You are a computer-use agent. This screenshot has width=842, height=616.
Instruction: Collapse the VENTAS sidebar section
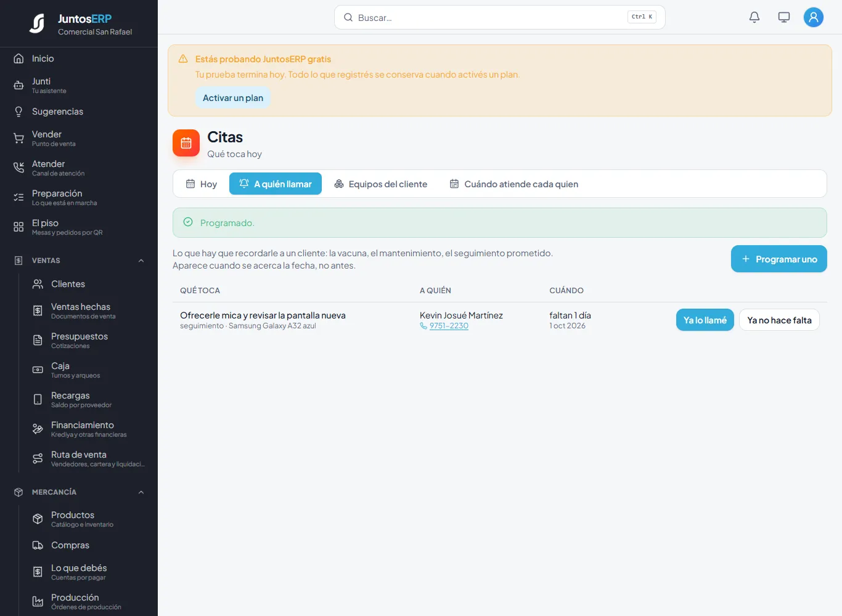[141, 261]
